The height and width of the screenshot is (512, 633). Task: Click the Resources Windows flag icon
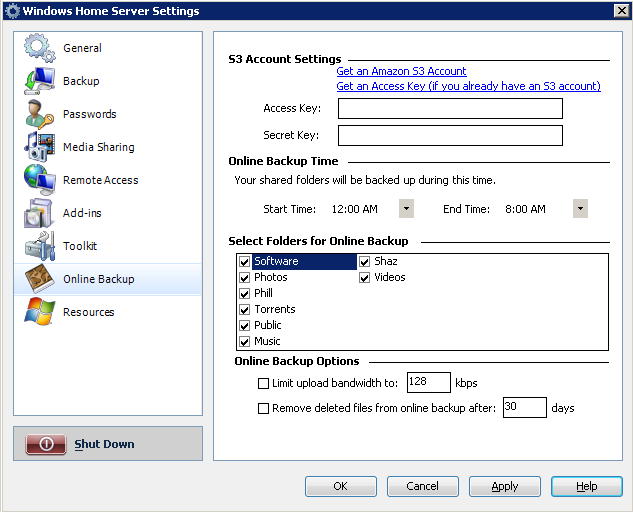pyautogui.click(x=39, y=312)
